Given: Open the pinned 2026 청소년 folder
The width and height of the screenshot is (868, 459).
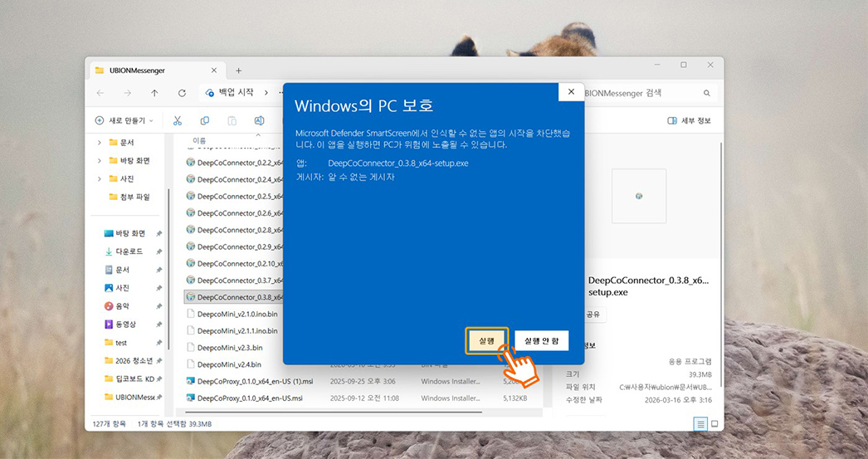Looking at the screenshot, I should tap(128, 361).
